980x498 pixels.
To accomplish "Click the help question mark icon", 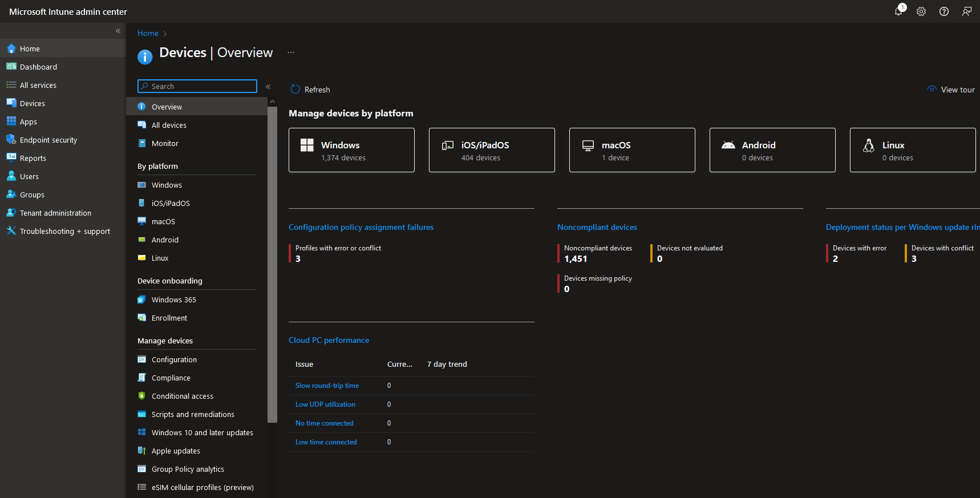I will pos(944,11).
